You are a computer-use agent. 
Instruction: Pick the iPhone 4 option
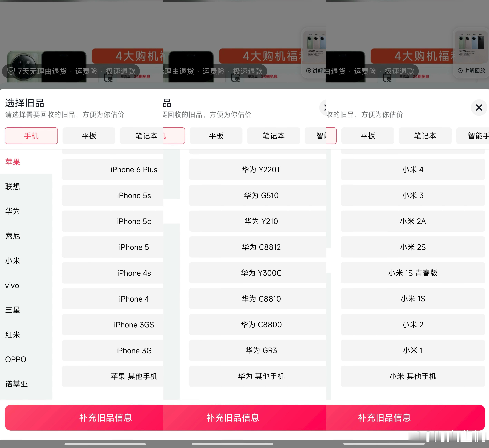[113, 299]
